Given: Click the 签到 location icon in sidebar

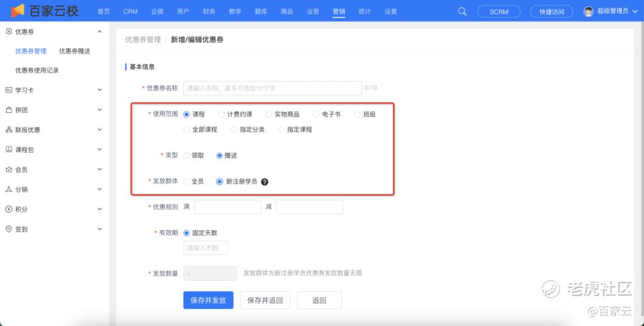Looking at the screenshot, I should [x=8, y=229].
